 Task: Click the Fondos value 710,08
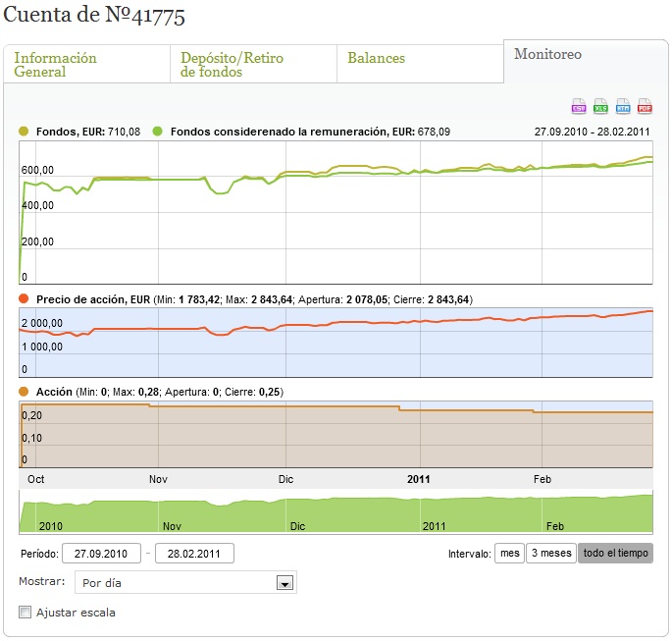[124, 132]
